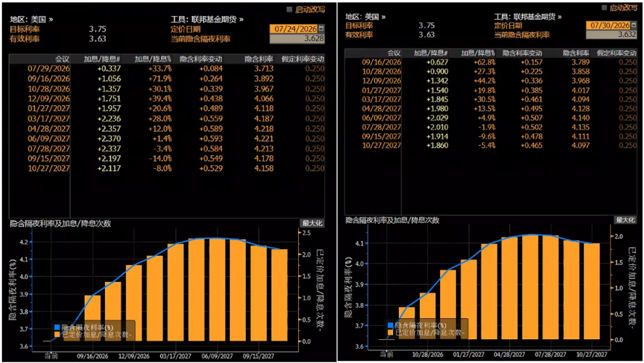Image resolution: width=644 pixels, height=363 pixels.
Task: Click 10/28/2026 axis label under right chart
Action: click(428, 355)
